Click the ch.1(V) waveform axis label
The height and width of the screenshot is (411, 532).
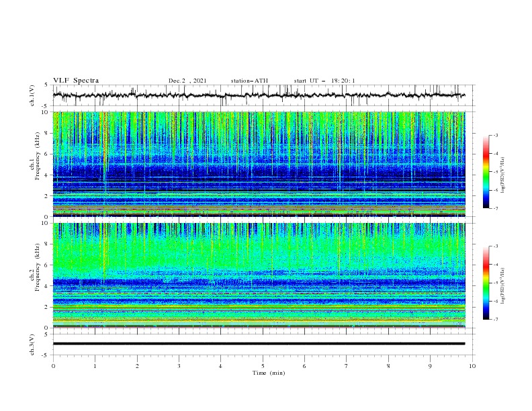(x=32, y=95)
